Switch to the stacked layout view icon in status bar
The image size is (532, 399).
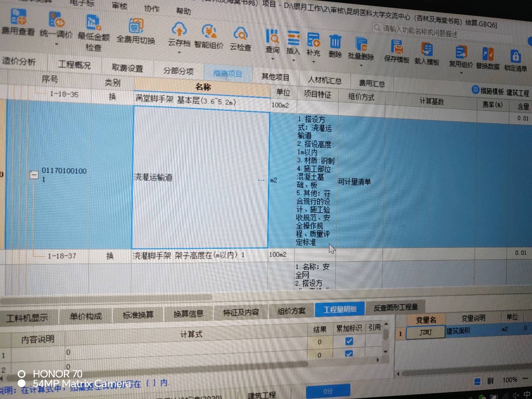[x=477, y=381]
